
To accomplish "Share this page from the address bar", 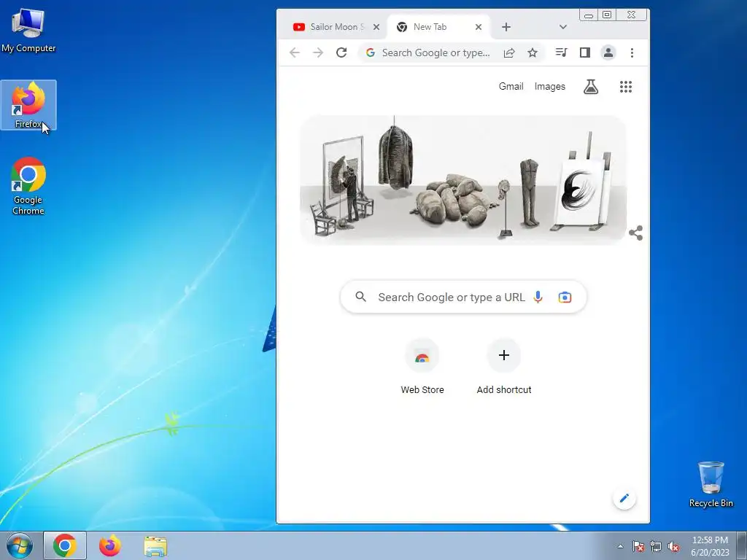I will point(509,52).
